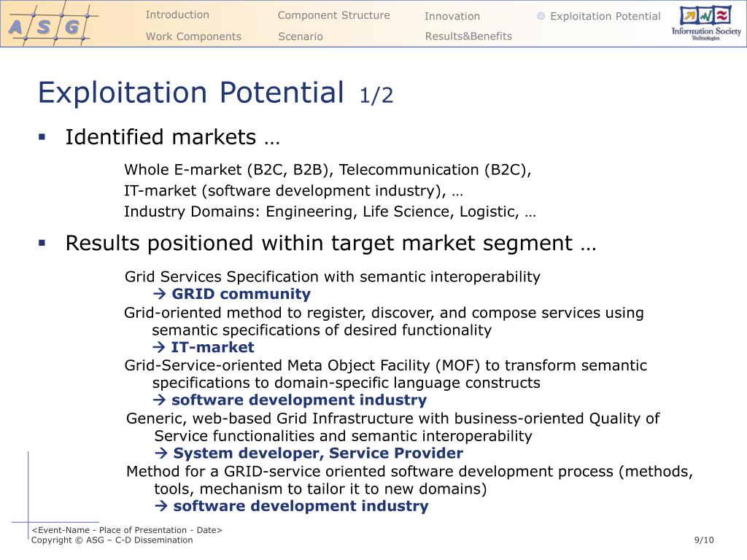Go to Work Components section
Screen dimensions: 747x560
tap(193, 36)
